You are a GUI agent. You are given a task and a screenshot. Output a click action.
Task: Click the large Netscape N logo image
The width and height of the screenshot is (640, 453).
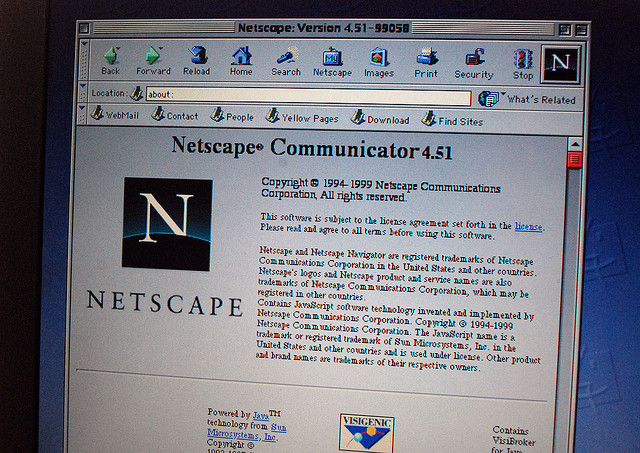tap(167, 224)
